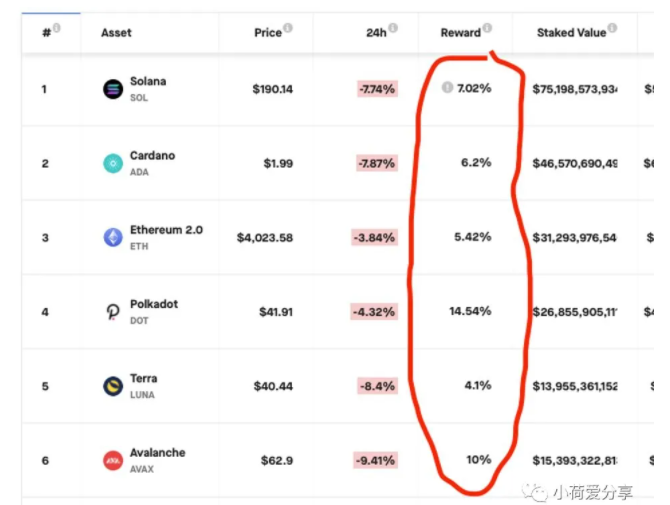
Task: Click the Ethereum 2.0 logo icon
Action: point(113,238)
